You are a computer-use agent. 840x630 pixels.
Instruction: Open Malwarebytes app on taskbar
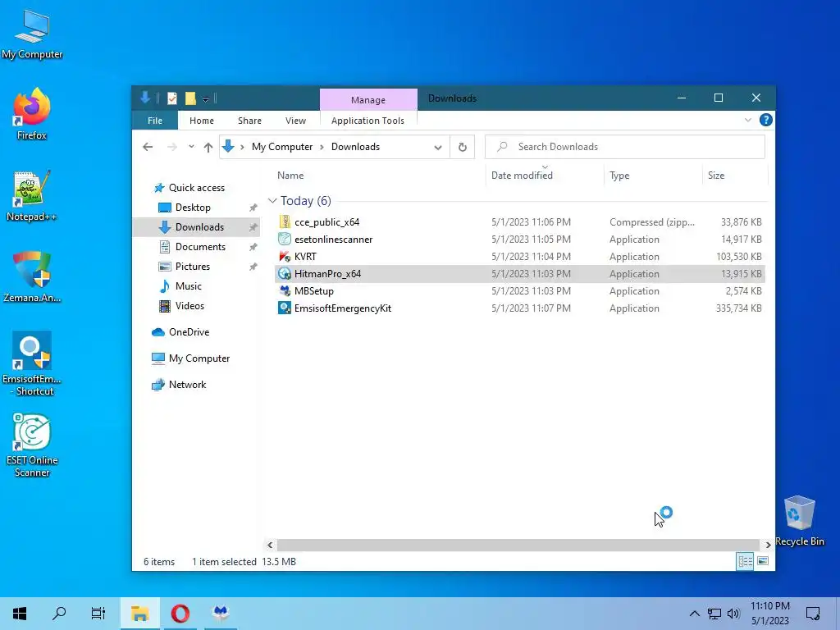221,614
